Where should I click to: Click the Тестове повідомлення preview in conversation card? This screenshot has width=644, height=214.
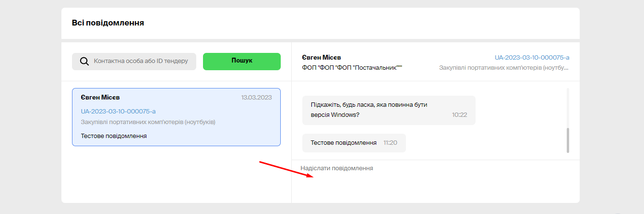[113, 136]
